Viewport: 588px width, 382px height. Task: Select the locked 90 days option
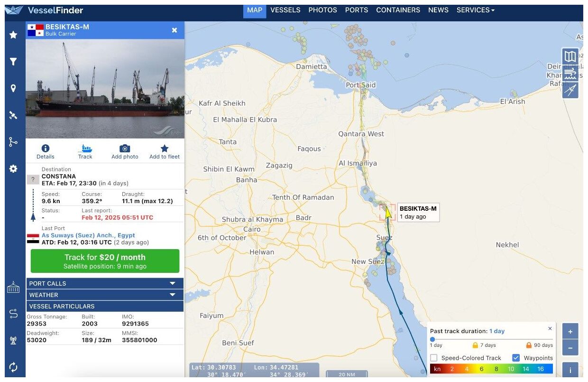tap(540, 345)
